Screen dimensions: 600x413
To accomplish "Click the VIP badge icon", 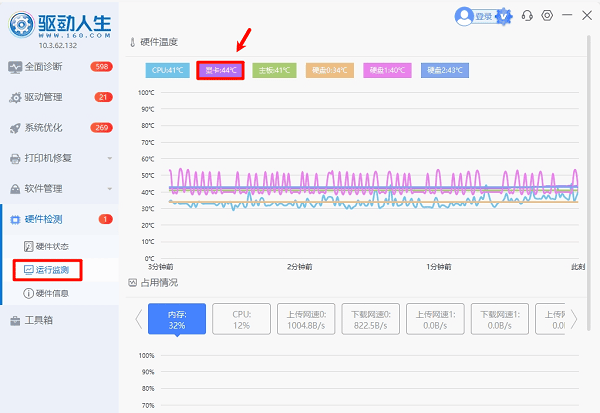I will coord(504,16).
